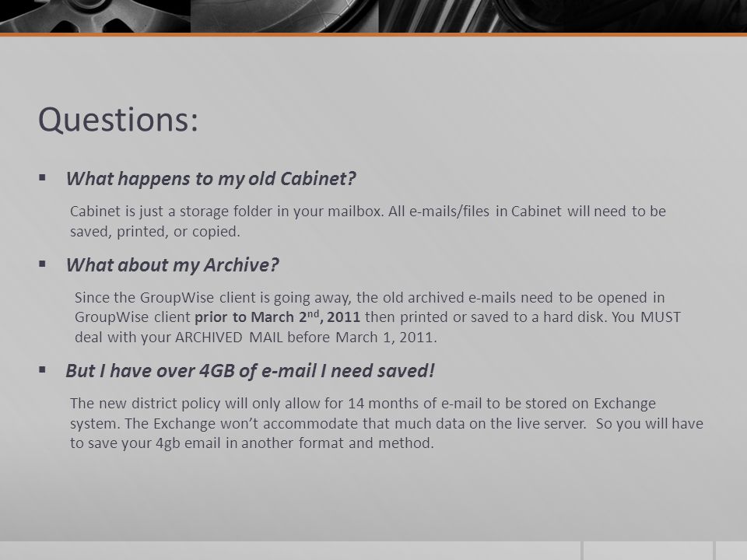The image size is (747, 560).
Task: Click the heading 'What happens to my old Cabinet?'
Action: tap(211, 179)
